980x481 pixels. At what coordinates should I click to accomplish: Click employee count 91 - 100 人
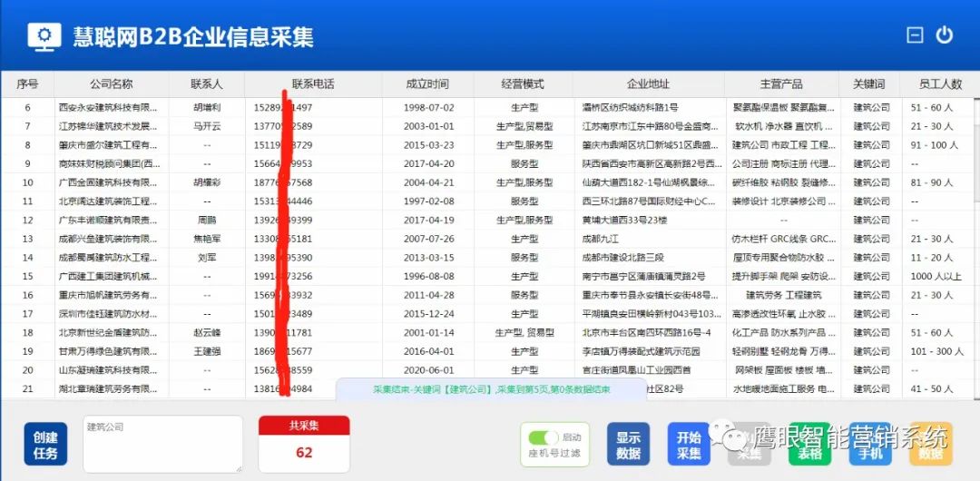[934, 145]
